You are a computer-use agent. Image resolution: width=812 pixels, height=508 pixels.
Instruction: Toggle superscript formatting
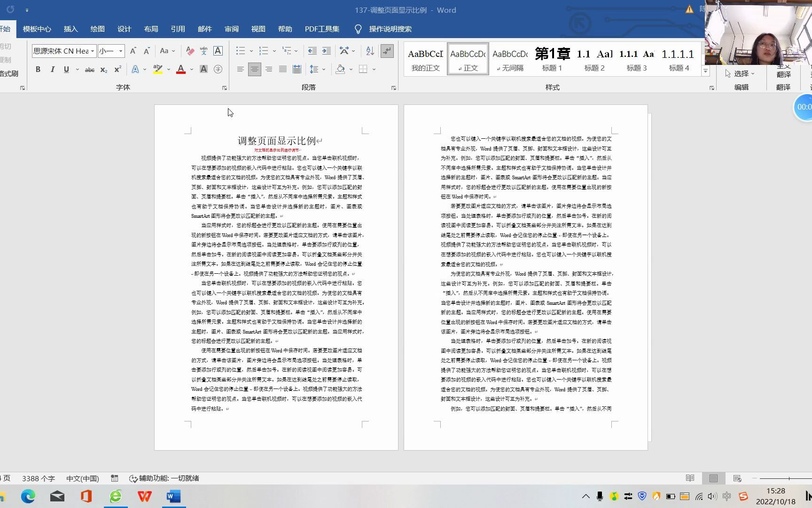click(117, 69)
